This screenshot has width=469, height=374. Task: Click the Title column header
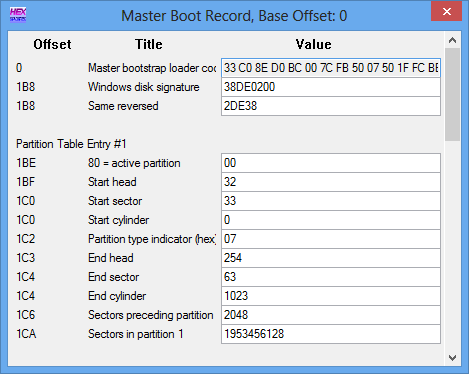click(149, 44)
